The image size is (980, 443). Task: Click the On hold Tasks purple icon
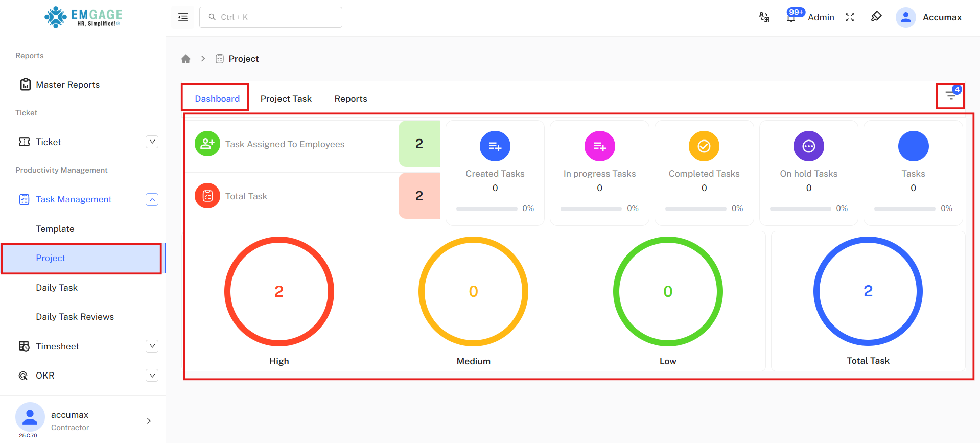808,146
